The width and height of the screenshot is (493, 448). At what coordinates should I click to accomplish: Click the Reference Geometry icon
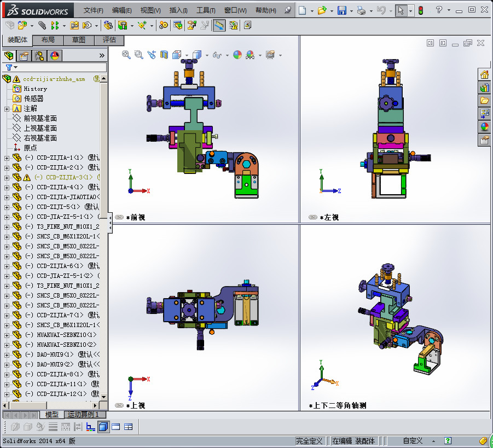point(142,25)
